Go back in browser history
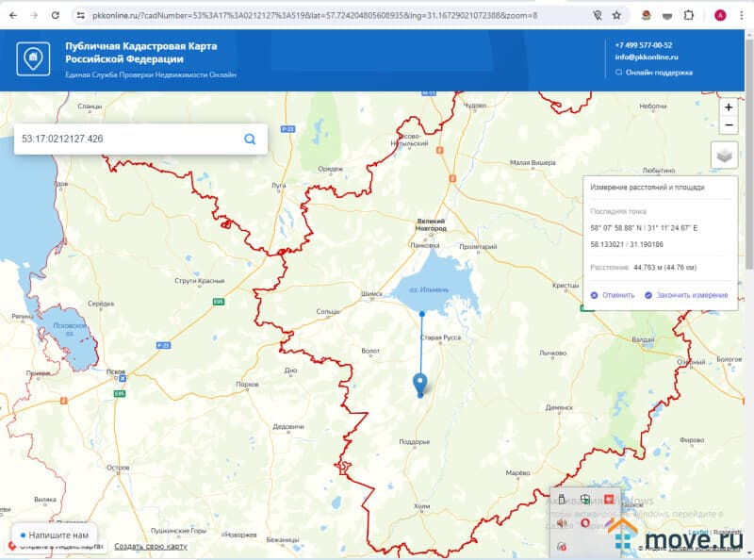Viewport: 754px width, 560px height. [13, 15]
